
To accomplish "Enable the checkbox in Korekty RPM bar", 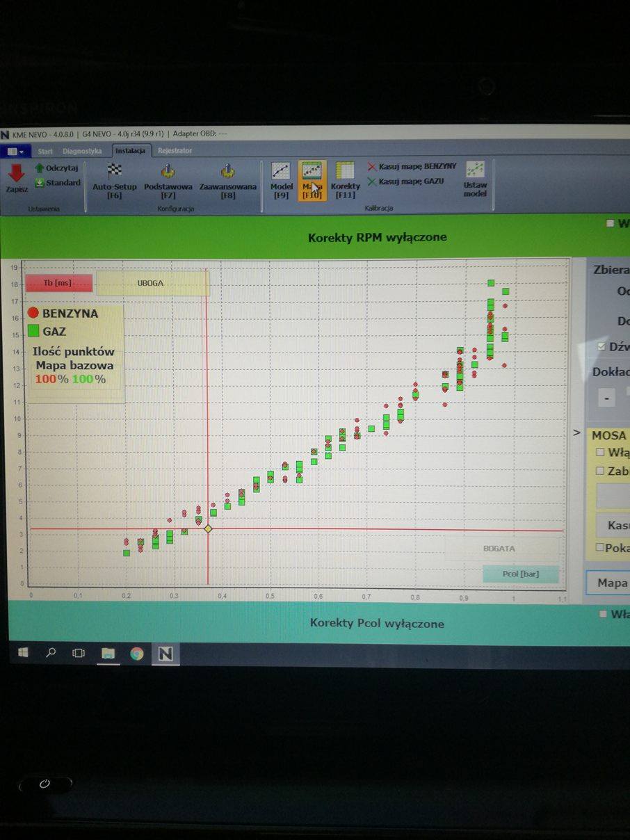I will (x=610, y=223).
